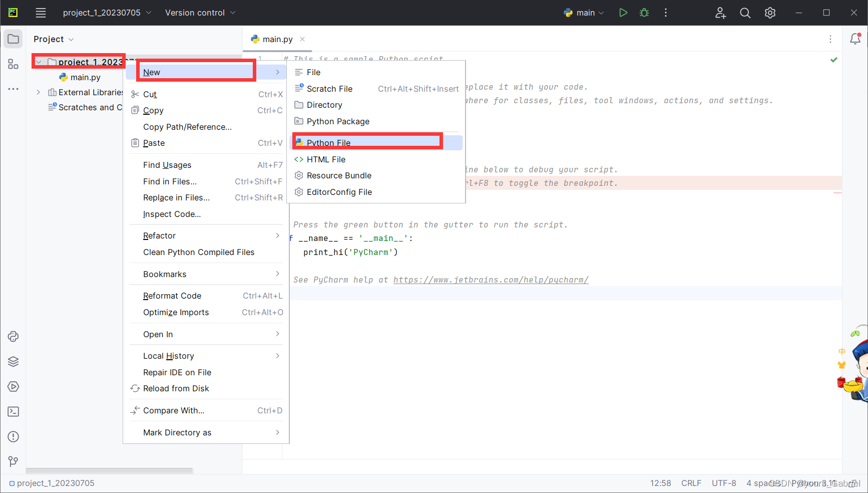Toggle the Project tool window icon
Viewport: 868px width, 493px height.
tap(14, 39)
